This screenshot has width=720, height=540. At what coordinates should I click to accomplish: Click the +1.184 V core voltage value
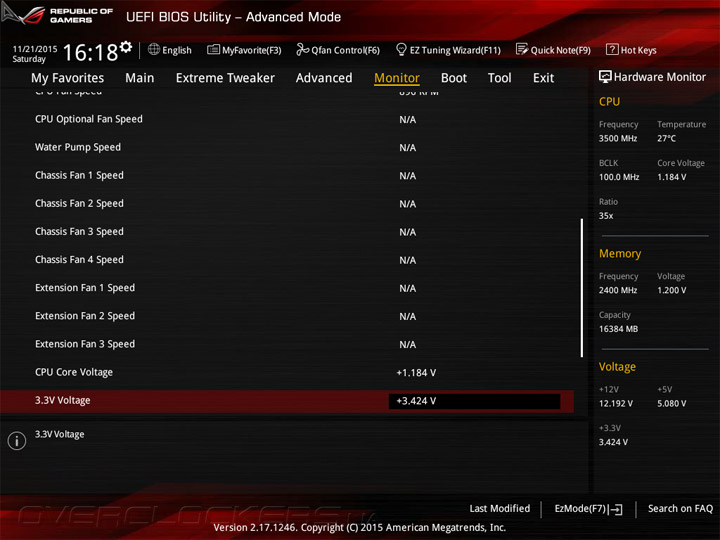point(416,373)
